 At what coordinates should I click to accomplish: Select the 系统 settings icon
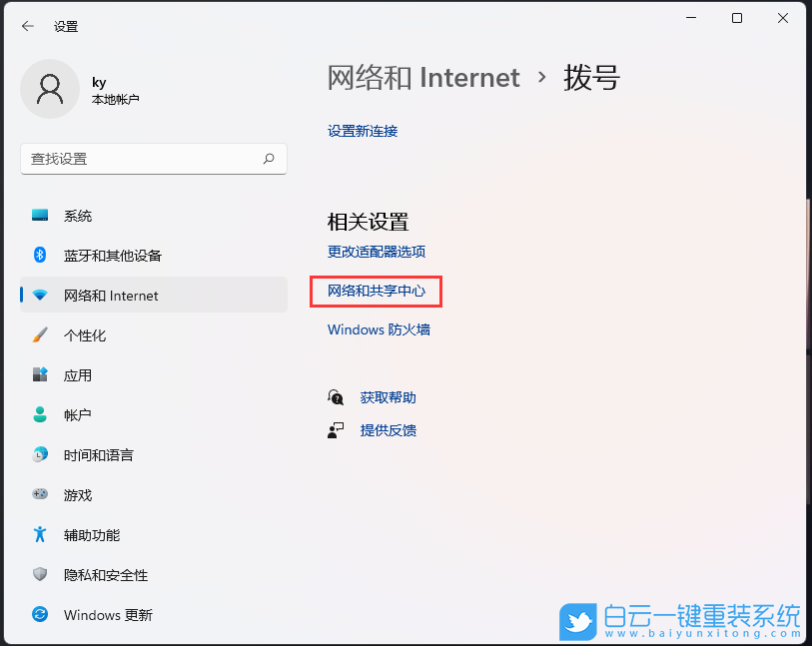point(38,215)
